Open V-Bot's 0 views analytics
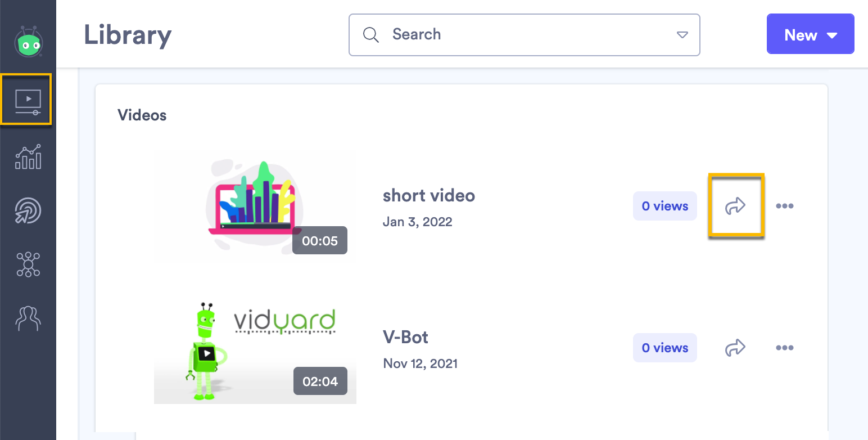 tap(665, 348)
